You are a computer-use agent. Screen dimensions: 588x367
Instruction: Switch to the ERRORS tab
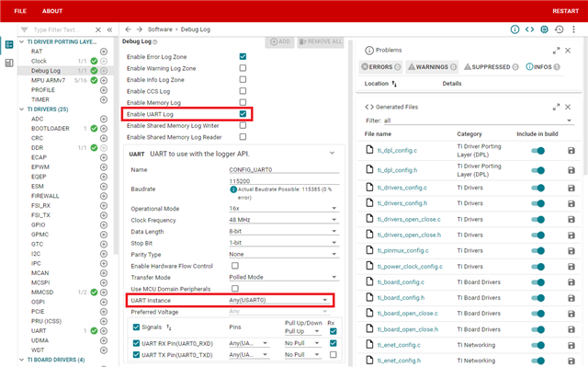click(x=380, y=67)
